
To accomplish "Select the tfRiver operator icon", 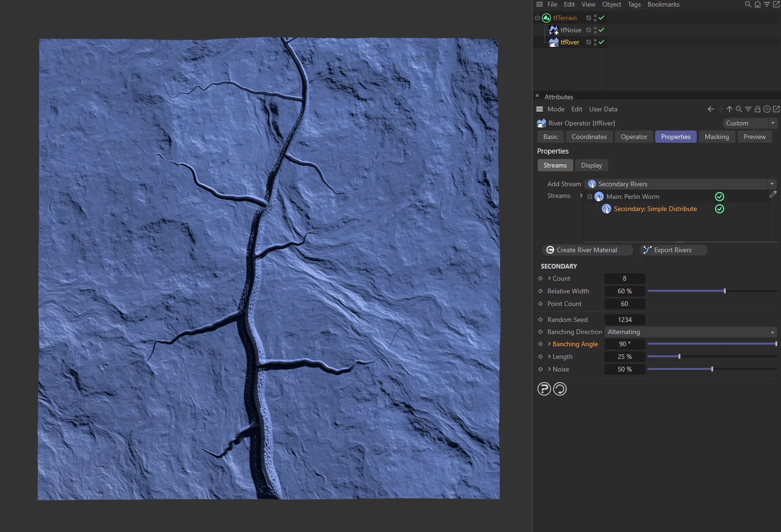I will coord(554,42).
